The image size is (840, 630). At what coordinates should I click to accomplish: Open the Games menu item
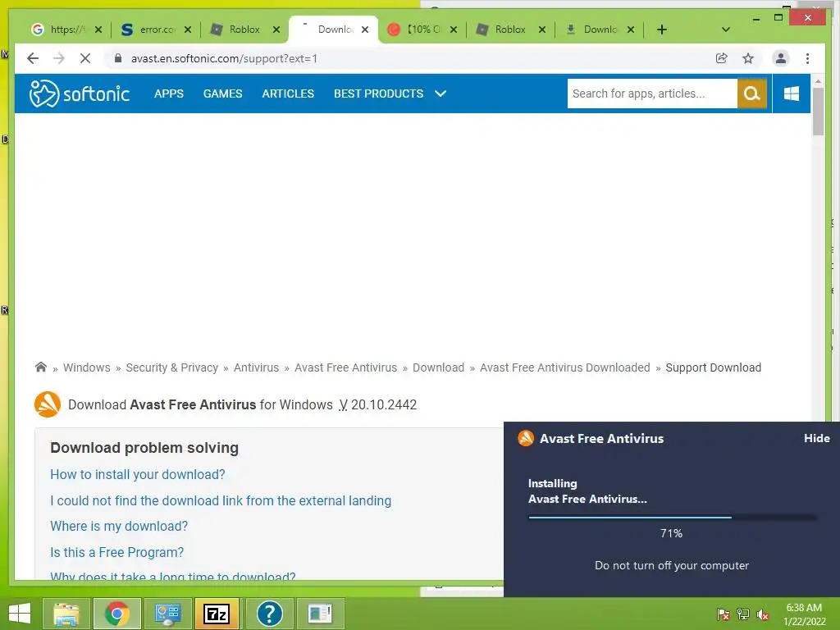(x=223, y=94)
